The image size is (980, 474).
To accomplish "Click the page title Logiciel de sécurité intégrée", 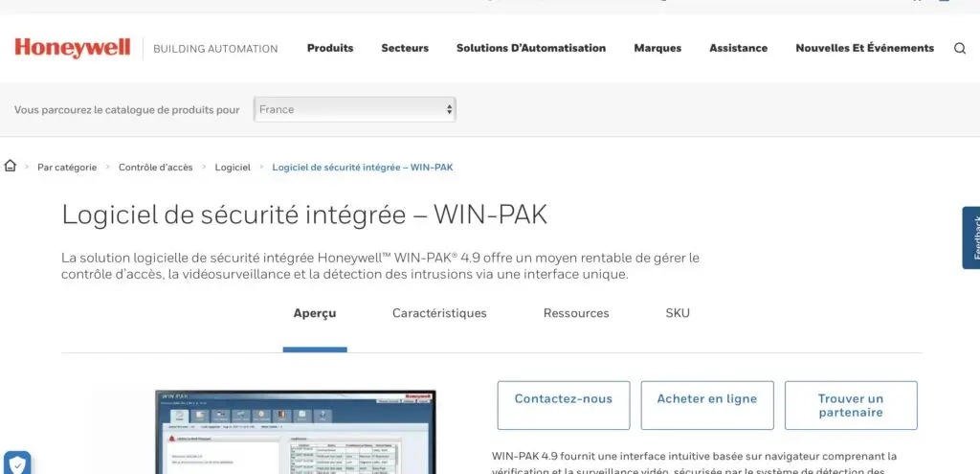I will (x=304, y=214).
